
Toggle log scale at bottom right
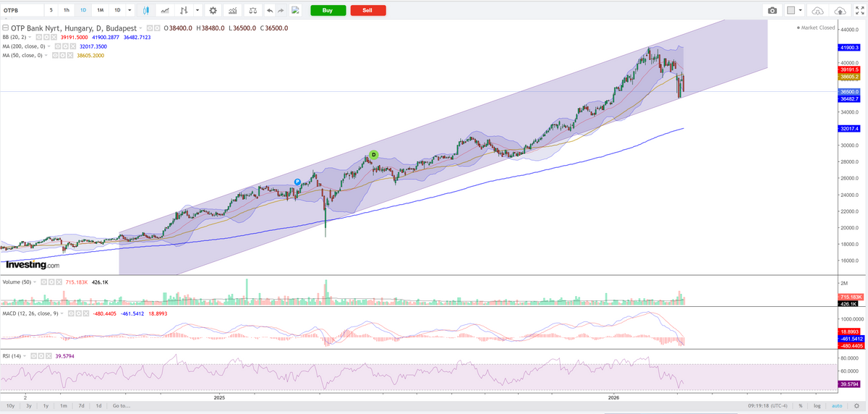(x=817, y=406)
